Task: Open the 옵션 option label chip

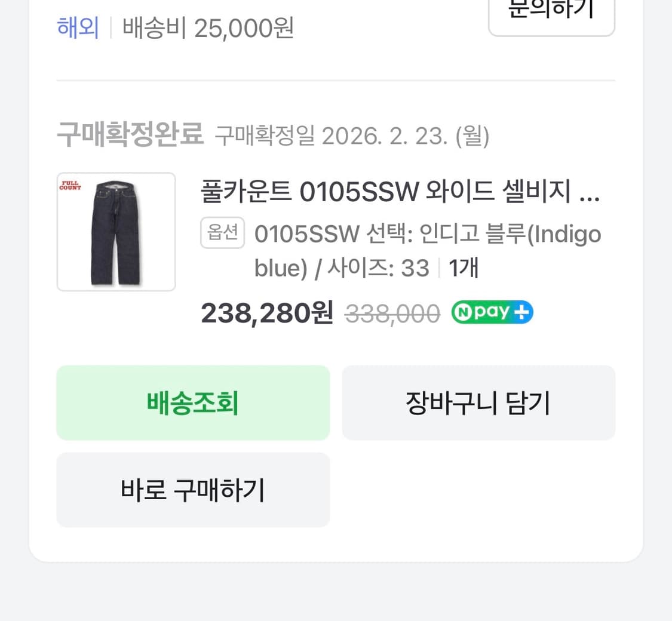Action: [222, 233]
